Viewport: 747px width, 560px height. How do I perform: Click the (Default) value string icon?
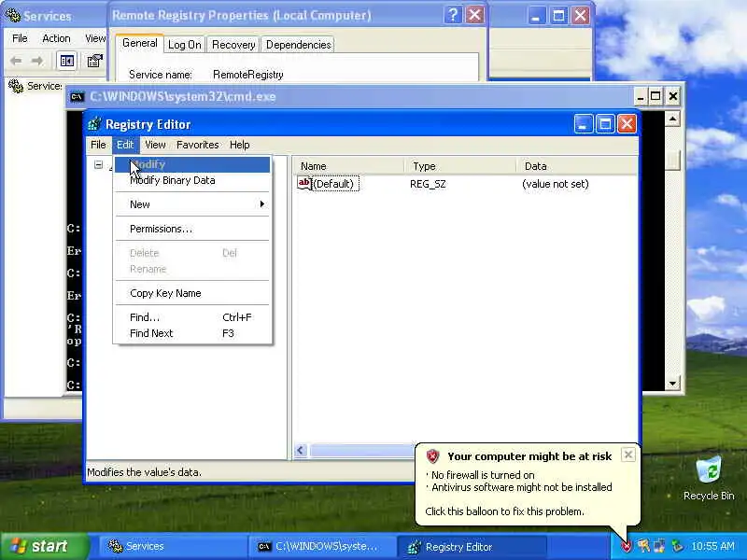304,183
